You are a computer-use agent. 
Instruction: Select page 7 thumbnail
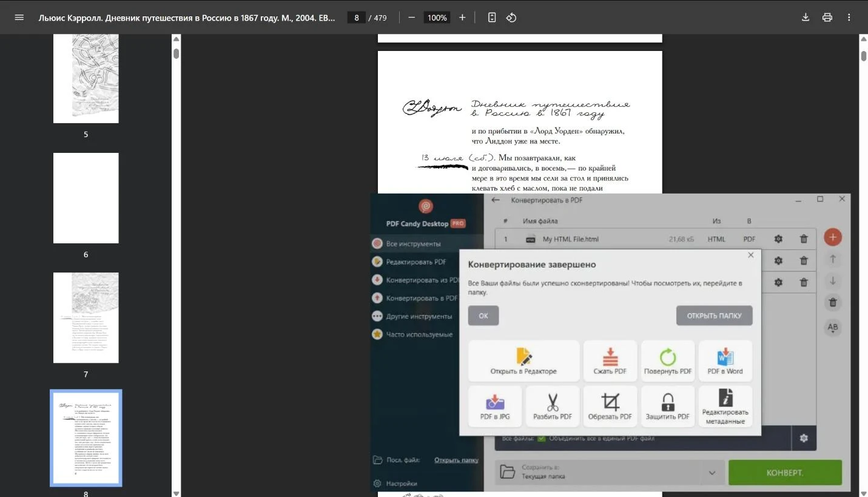coord(86,317)
